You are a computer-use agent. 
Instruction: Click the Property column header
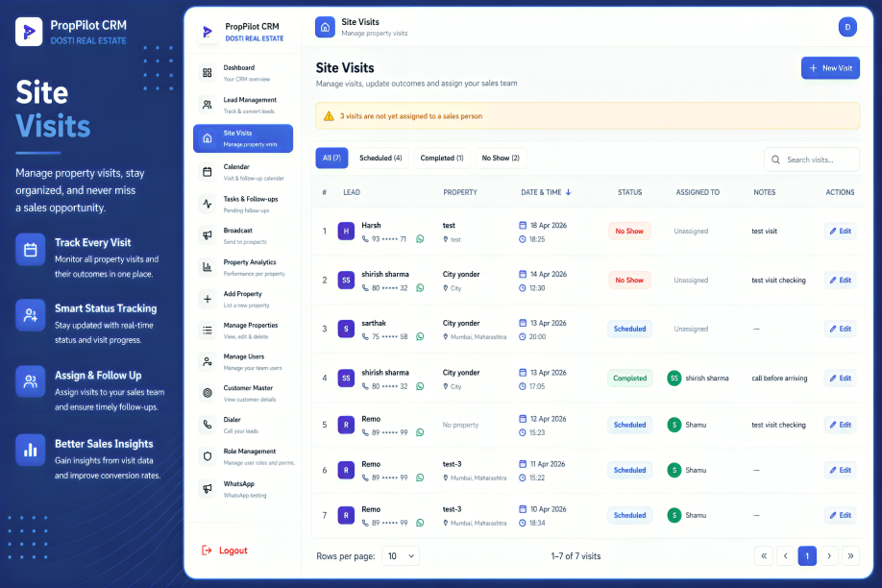point(459,192)
